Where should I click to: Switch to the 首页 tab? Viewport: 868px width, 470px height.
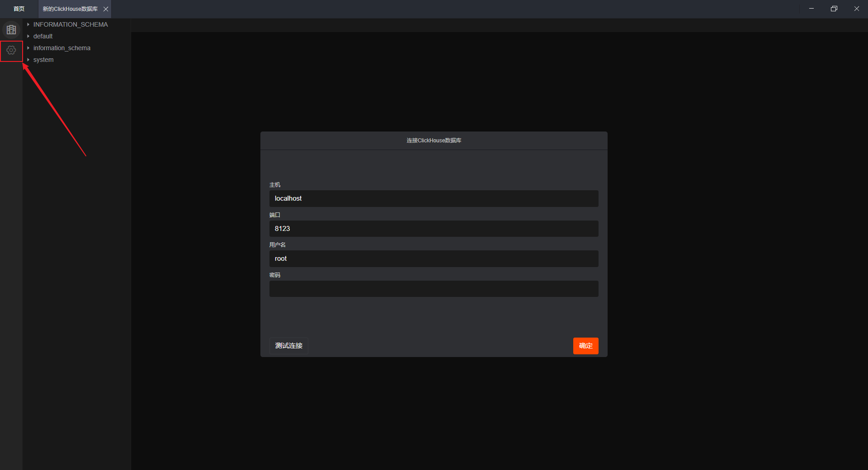coord(19,9)
